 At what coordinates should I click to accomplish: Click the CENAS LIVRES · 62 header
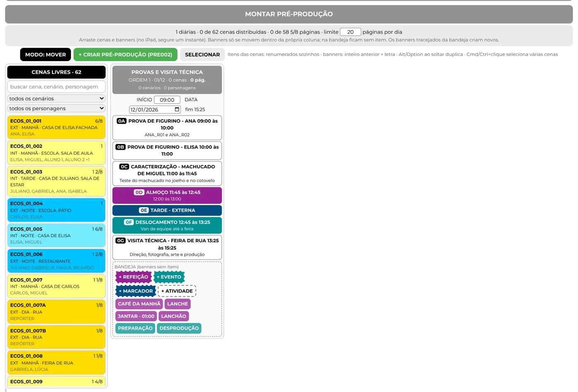56,72
